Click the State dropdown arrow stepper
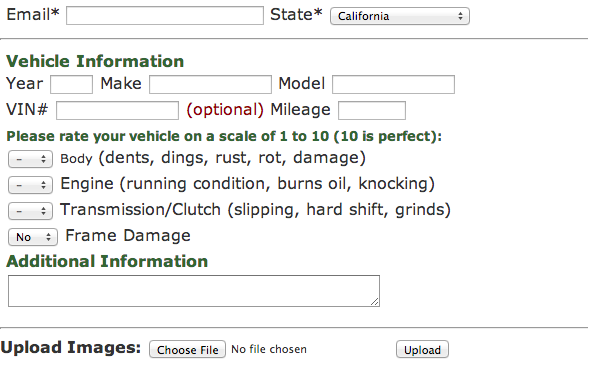590x368 pixels. point(460,16)
